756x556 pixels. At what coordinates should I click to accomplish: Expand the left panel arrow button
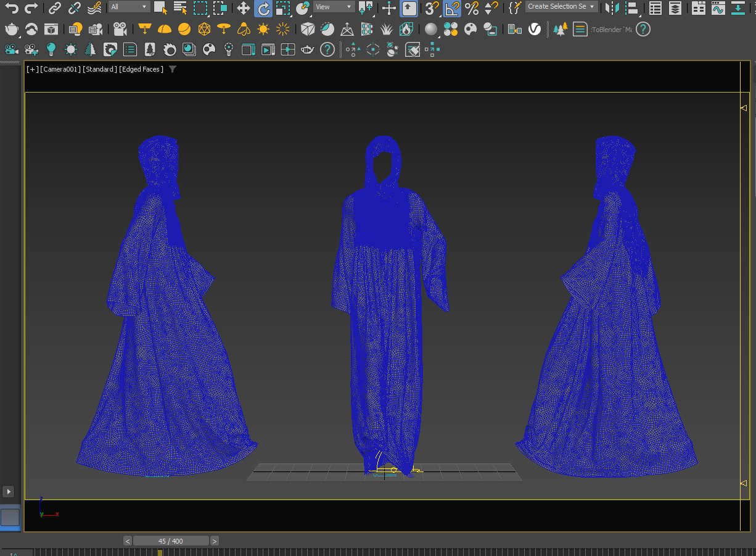coord(8,491)
